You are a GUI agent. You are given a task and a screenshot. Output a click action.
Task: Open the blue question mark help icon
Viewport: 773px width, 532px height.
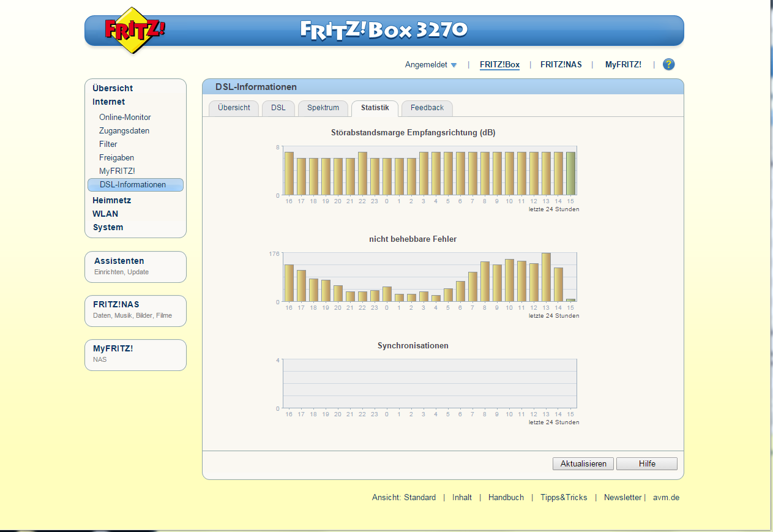(668, 64)
